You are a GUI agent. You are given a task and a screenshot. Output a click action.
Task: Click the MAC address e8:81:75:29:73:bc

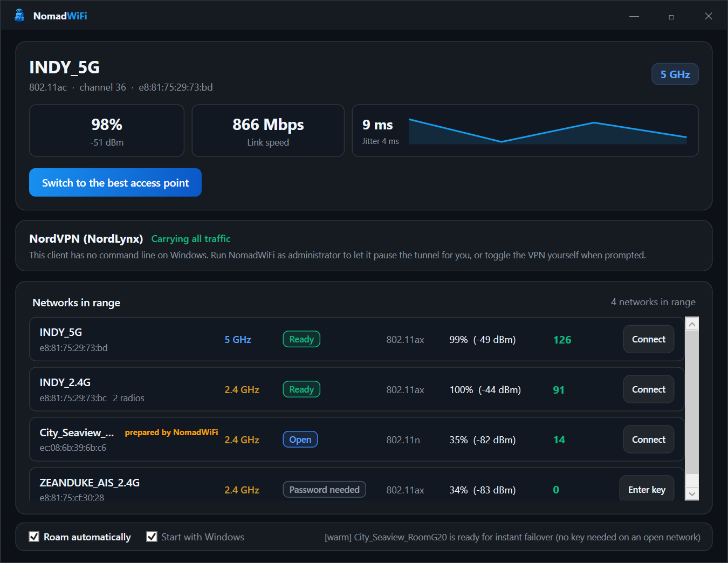(x=73, y=398)
